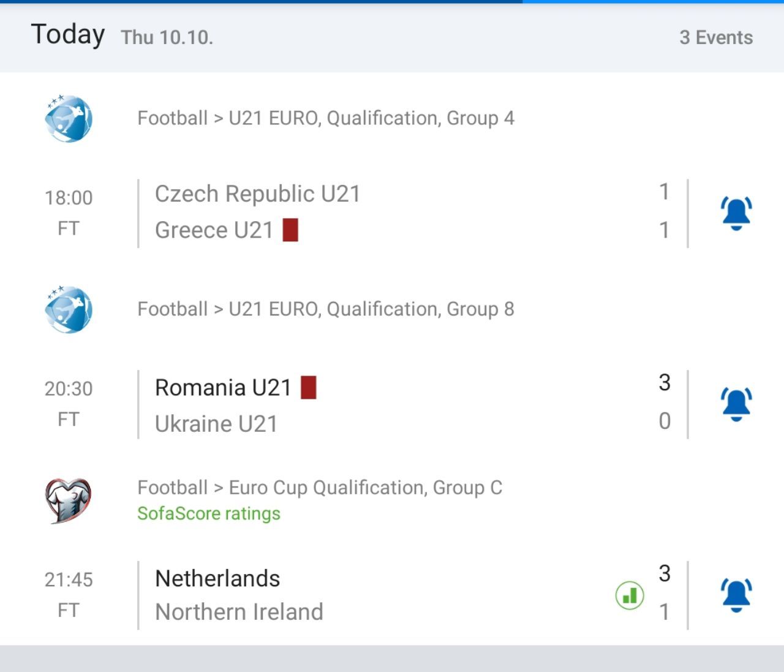This screenshot has height=672, width=784.
Task: Click the Thu 10.10. date label
Action: tap(167, 37)
